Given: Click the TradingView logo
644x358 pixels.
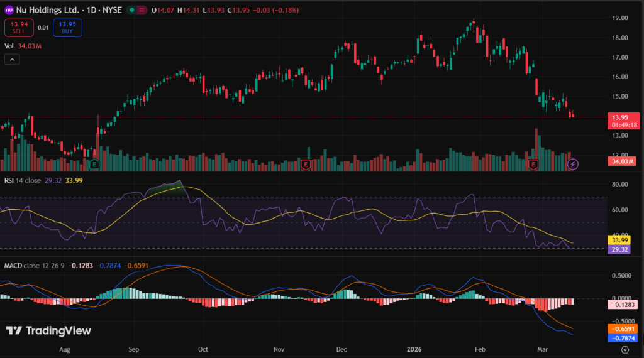Looking at the screenshot, I should [48, 330].
